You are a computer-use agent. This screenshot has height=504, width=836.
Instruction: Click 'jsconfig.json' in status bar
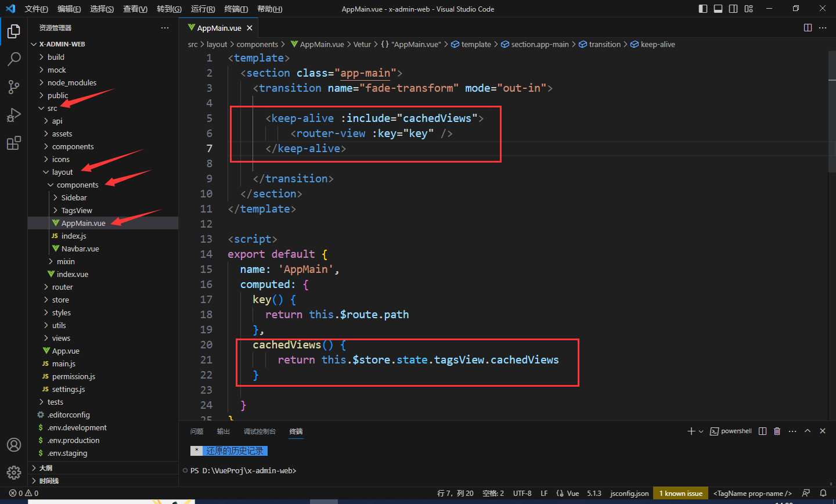click(629, 493)
